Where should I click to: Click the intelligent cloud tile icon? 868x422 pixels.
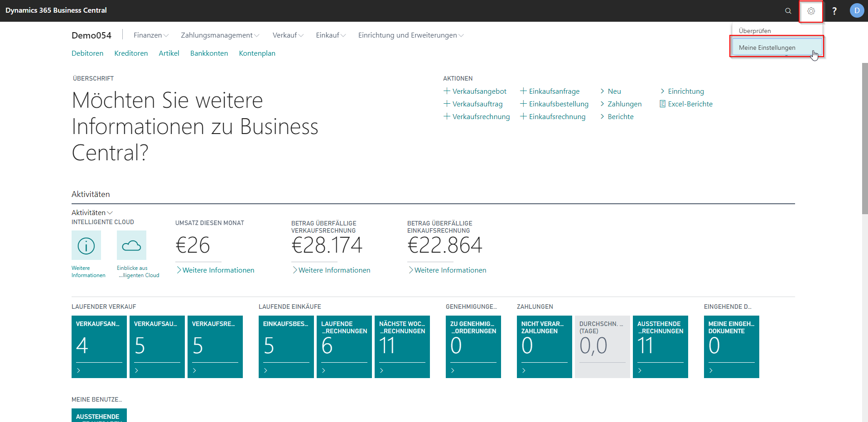coord(131,245)
